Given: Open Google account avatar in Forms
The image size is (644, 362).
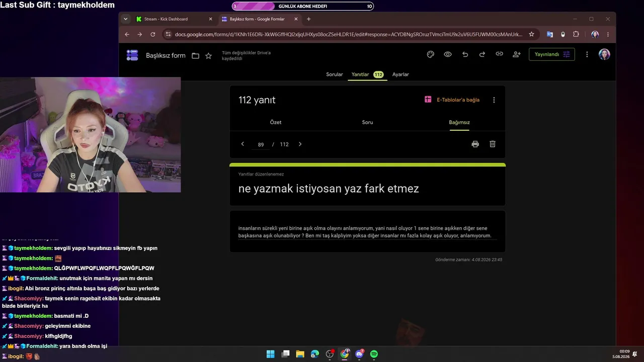Looking at the screenshot, I should pyautogui.click(x=604, y=54).
